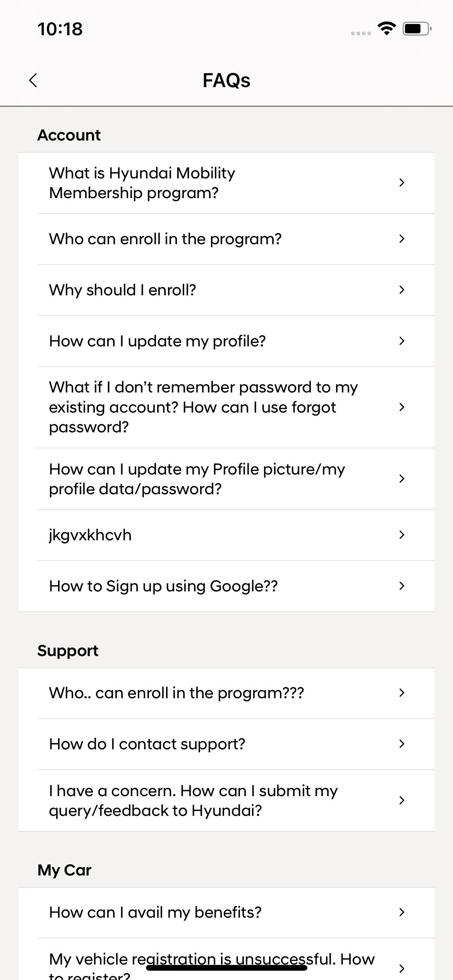
Task: Open 'How can I update my profile?' entry
Action: (x=157, y=341)
